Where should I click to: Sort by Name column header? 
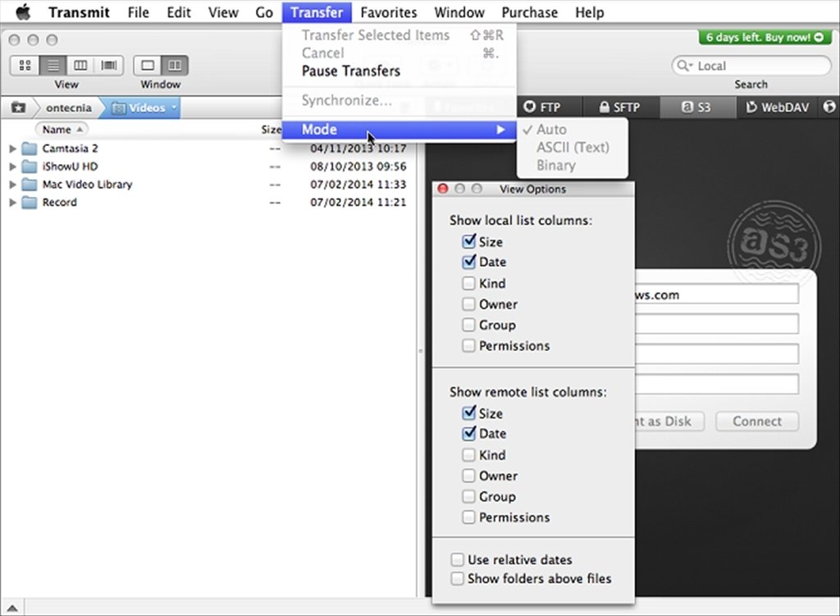(x=62, y=129)
